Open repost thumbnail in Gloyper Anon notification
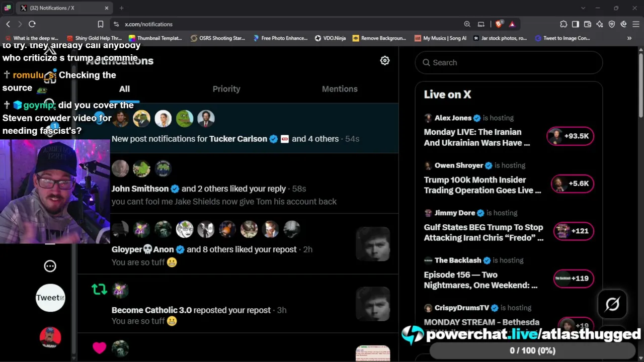Viewport: 644px width, 362px height. pyautogui.click(x=373, y=244)
